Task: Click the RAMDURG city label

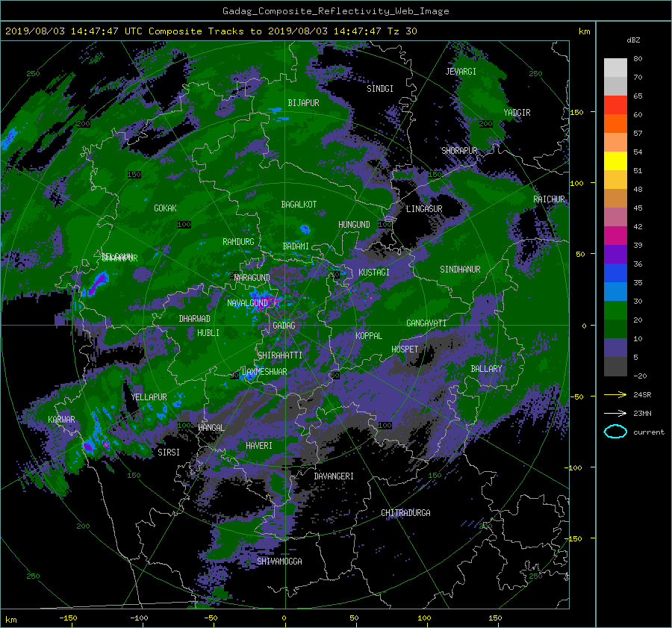Action: click(238, 242)
